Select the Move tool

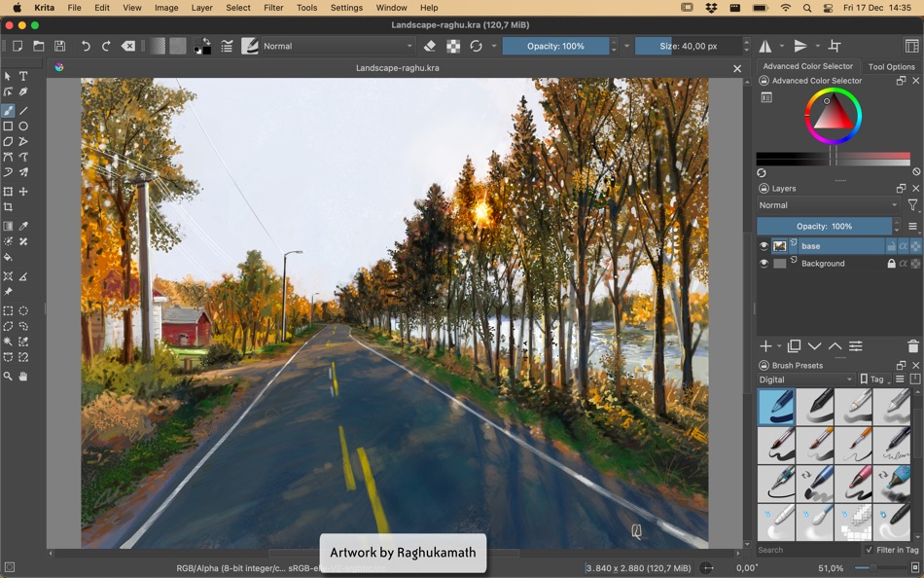click(x=23, y=191)
